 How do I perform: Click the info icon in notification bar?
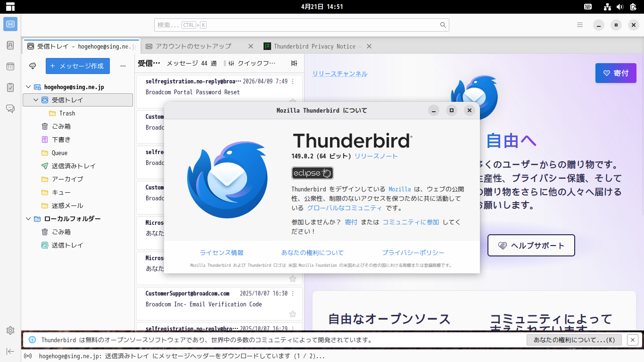coord(33,339)
